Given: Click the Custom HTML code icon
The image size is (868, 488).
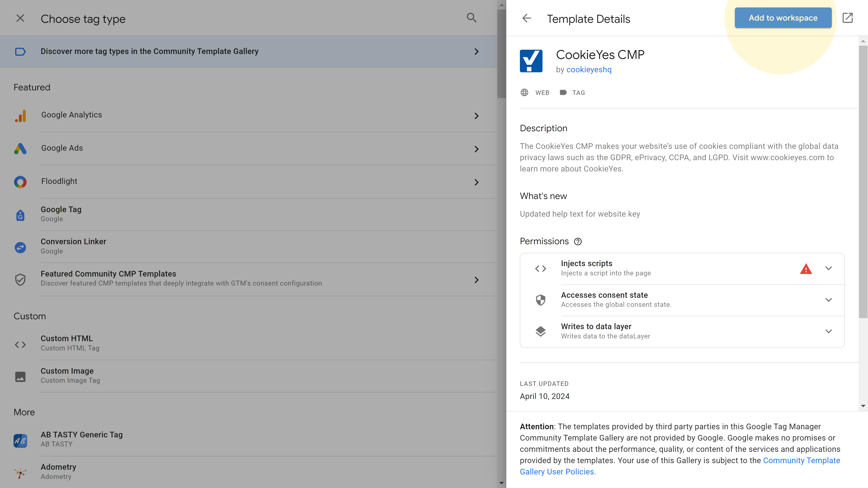Looking at the screenshot, I should (20, 345).
